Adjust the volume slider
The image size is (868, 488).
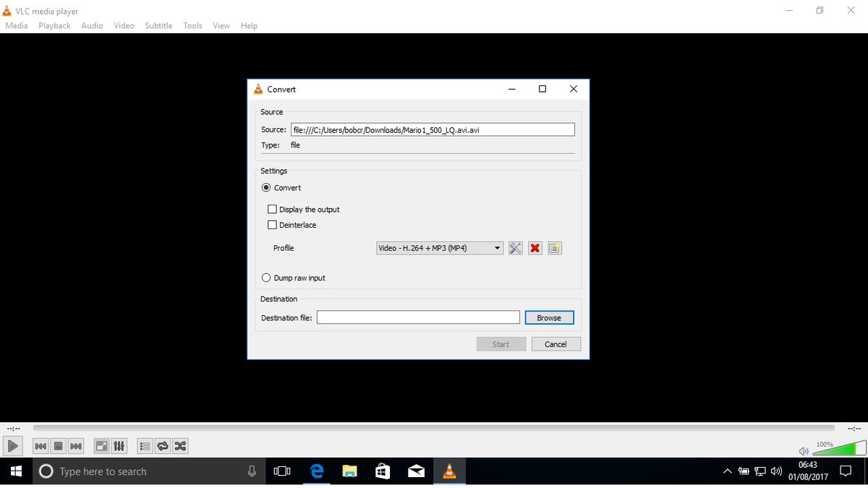tap(839, 447)
